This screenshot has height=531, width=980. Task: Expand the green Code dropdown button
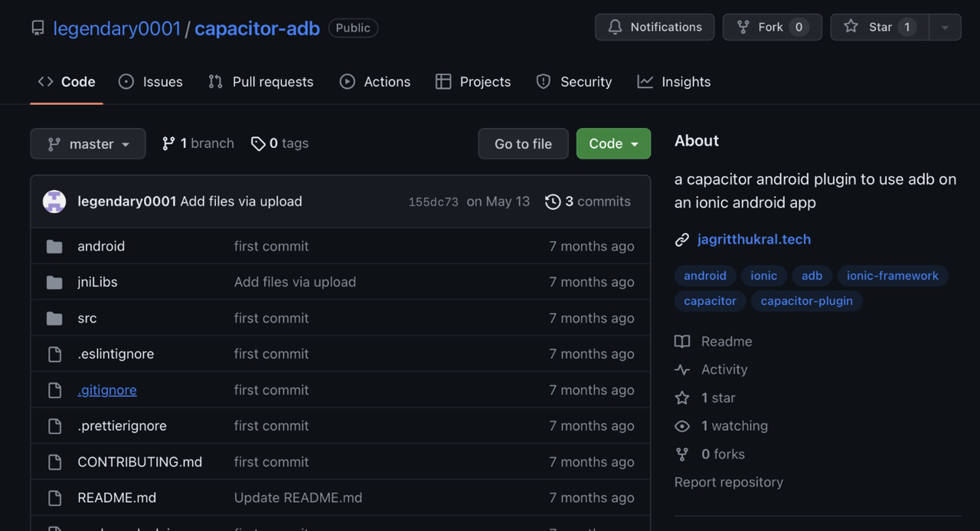[613, 143]
